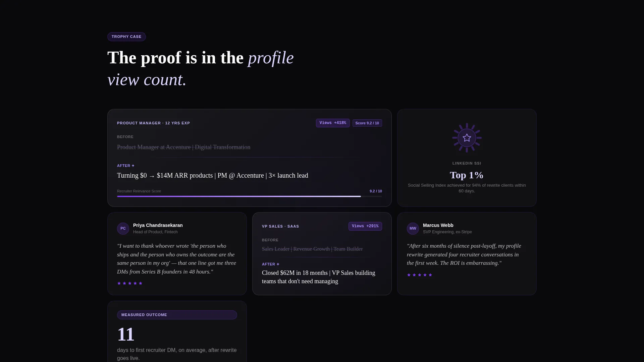Click the Views +291% badge

click(365, 226)
